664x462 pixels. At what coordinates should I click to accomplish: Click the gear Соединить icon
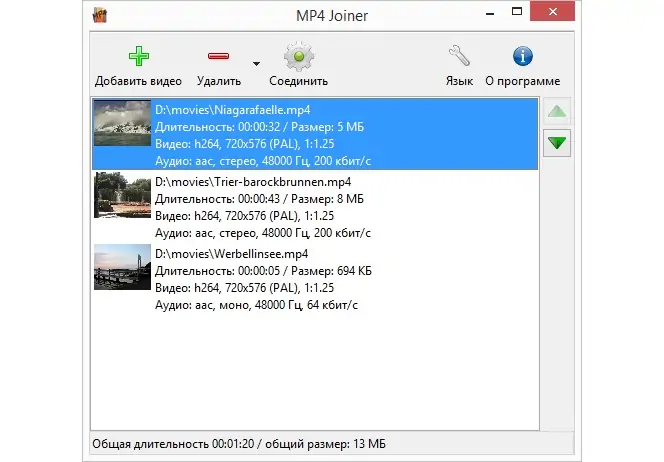(299, 56)
